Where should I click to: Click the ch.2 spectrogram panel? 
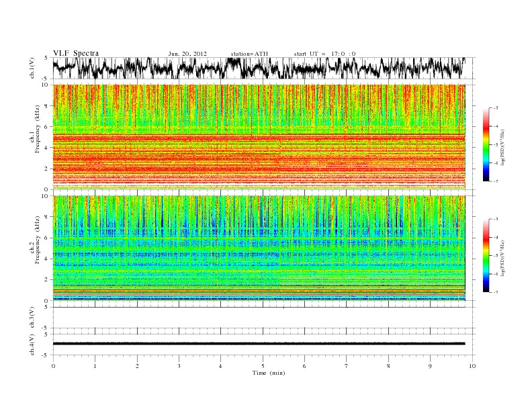coord(259,248)
